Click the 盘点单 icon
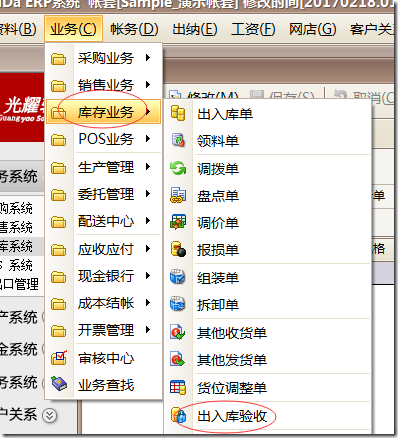The height and width of the screenshot is (438, 398). click(178, 195)
